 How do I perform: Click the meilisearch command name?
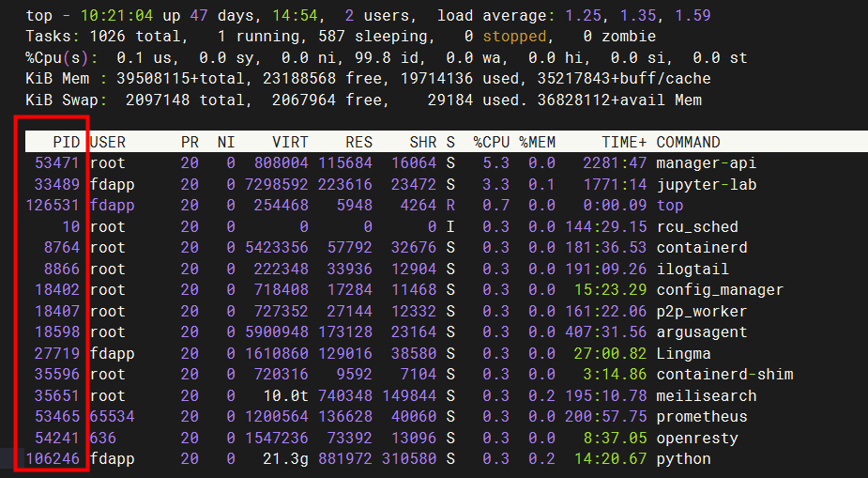click(707, 395)
